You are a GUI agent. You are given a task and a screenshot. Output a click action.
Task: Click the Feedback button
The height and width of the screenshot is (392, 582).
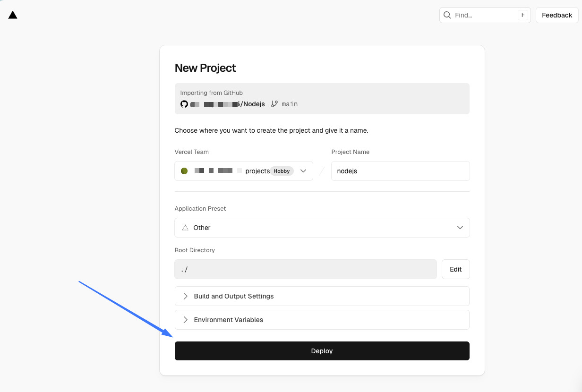click(x=556, y=15)
